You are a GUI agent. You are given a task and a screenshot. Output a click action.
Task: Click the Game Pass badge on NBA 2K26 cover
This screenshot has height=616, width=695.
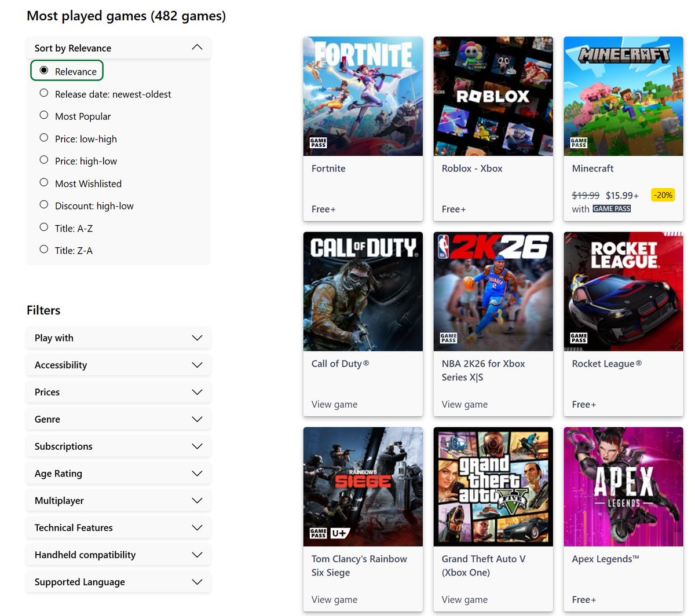pyautogui.click(x=448, y=338)
